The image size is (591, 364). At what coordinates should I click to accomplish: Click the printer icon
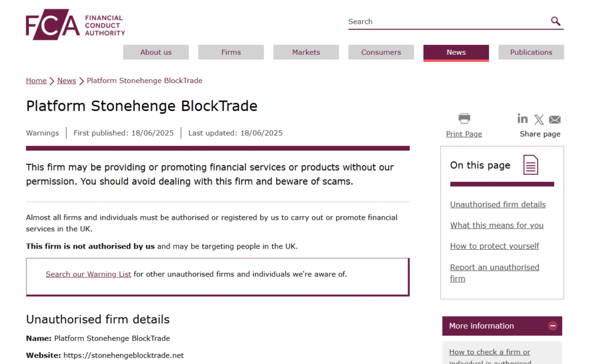pos(464,118)
